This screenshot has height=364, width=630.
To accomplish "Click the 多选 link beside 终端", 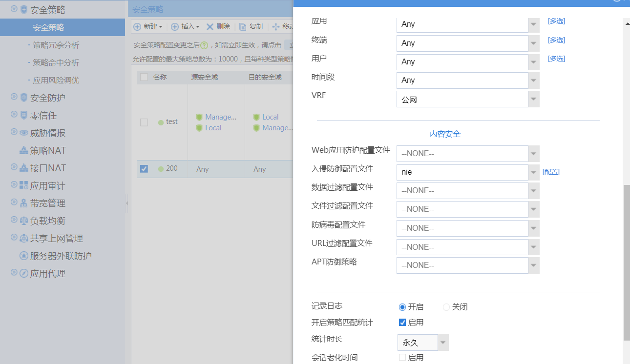I will (x=556, y=40).
